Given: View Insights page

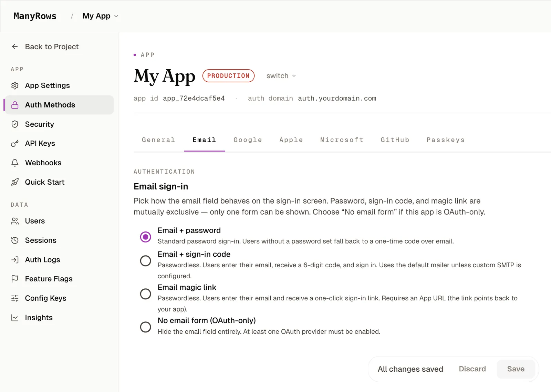Looking at the screenshot, I should [59, 318].
